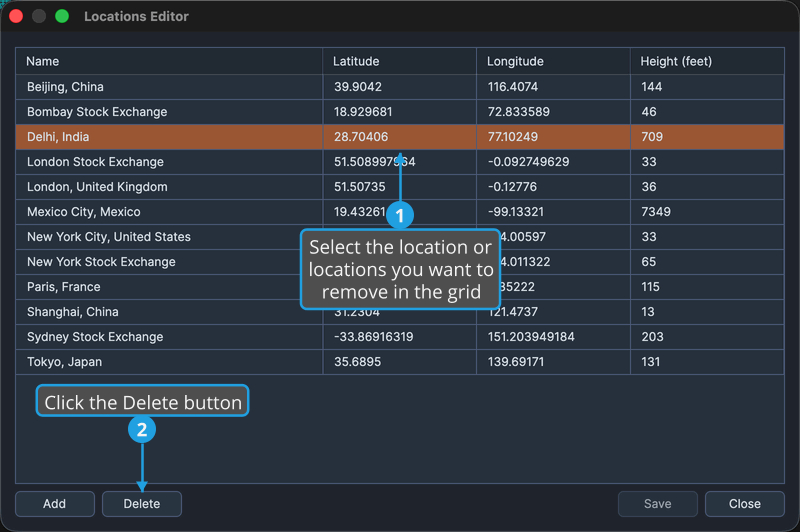The image size is (800, 532).
Task: Click height value 13 for Shanghai
Action: 648,312
